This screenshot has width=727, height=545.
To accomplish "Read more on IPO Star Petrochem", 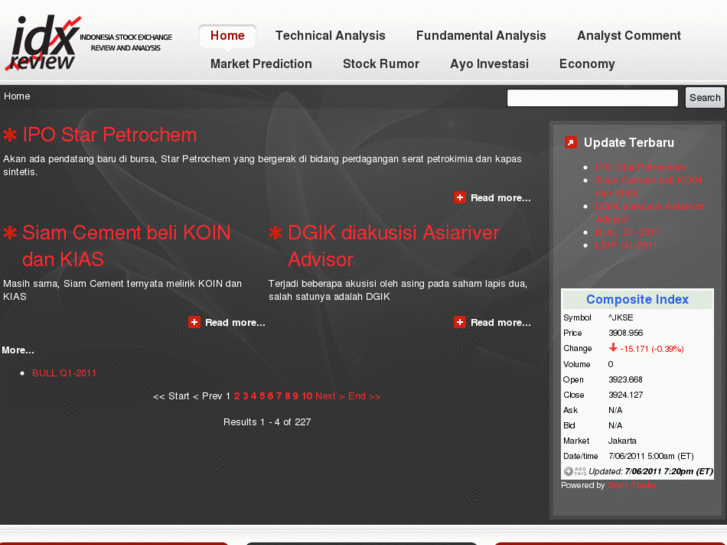I will 500,198.
